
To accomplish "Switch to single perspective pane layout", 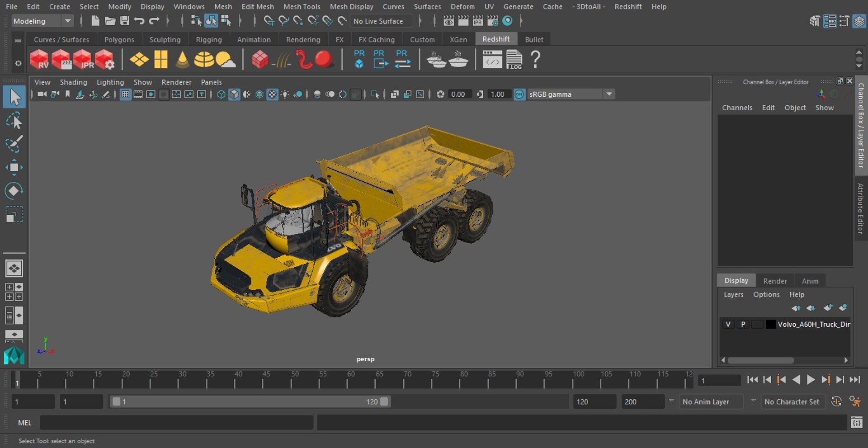I will tap(14, 269).
